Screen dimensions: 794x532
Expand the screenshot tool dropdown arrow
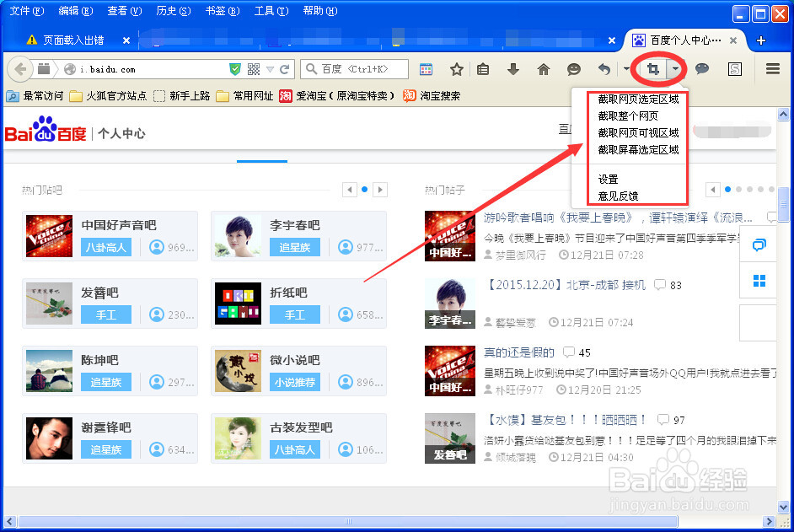(x=675, y=69)
